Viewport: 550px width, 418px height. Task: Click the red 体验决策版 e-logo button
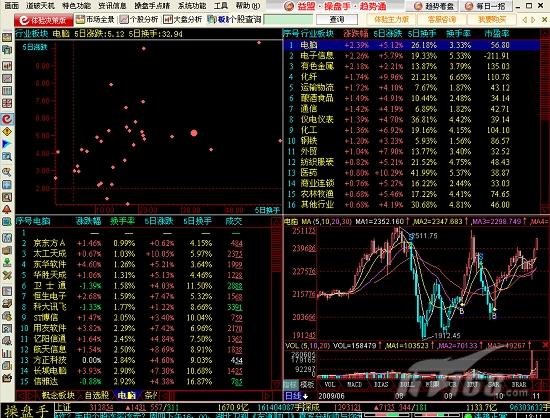[x=44, y=20]
